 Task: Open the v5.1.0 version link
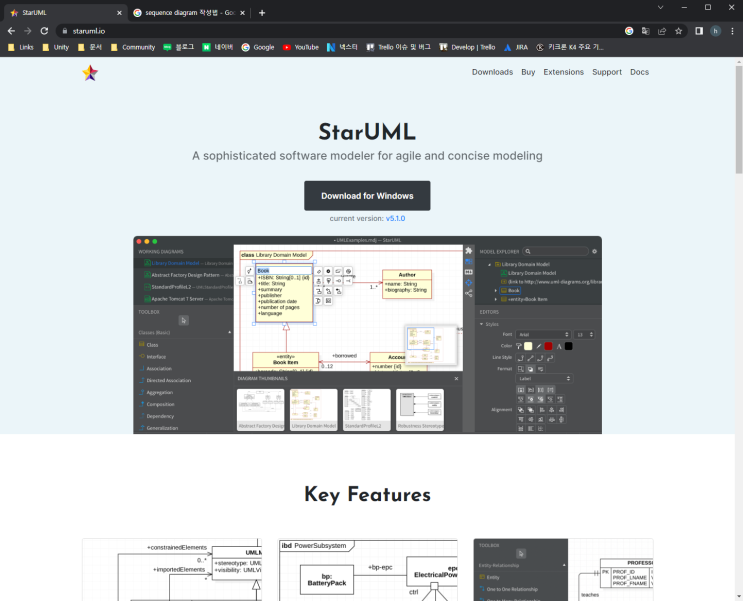(395, 219)
